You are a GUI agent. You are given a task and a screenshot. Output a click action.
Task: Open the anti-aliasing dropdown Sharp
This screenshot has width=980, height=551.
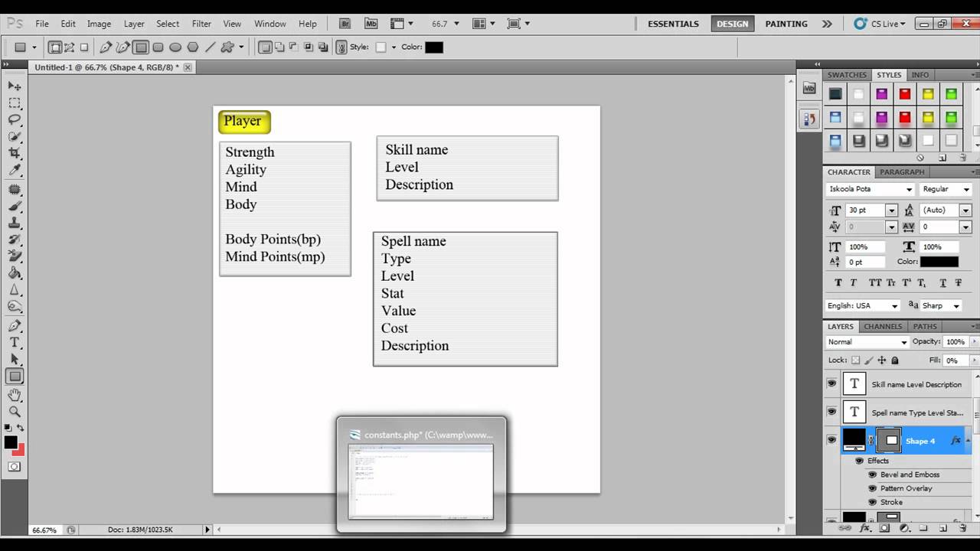click(956, 305)
